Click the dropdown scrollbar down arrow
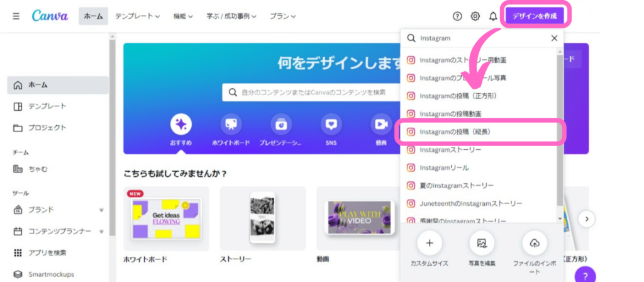This screenshot has height=282, width=644. click(560, 218)
